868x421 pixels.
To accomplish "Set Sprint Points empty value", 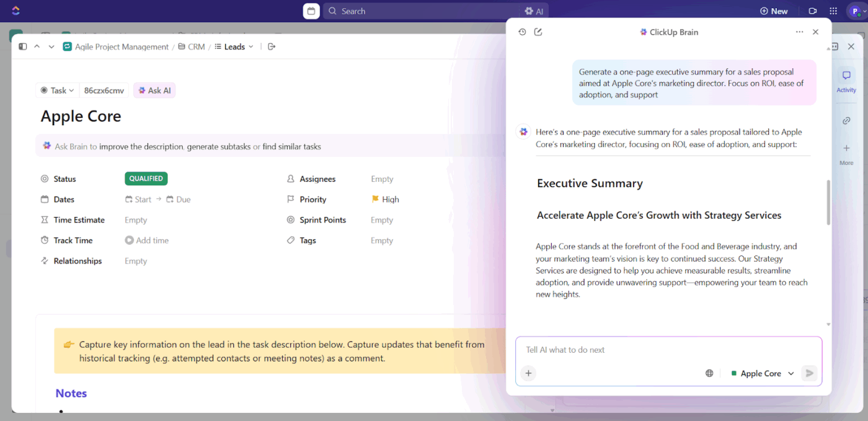I will 382,220.
